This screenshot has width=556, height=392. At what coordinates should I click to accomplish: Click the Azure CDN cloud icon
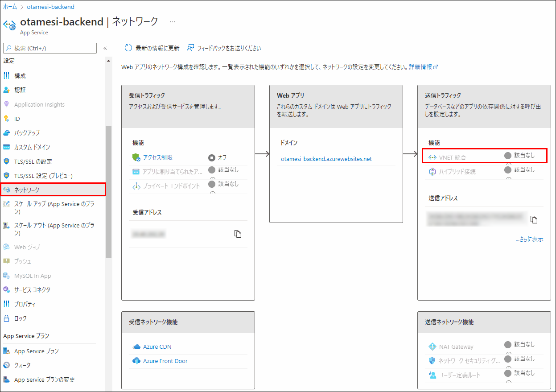[136, 347]
